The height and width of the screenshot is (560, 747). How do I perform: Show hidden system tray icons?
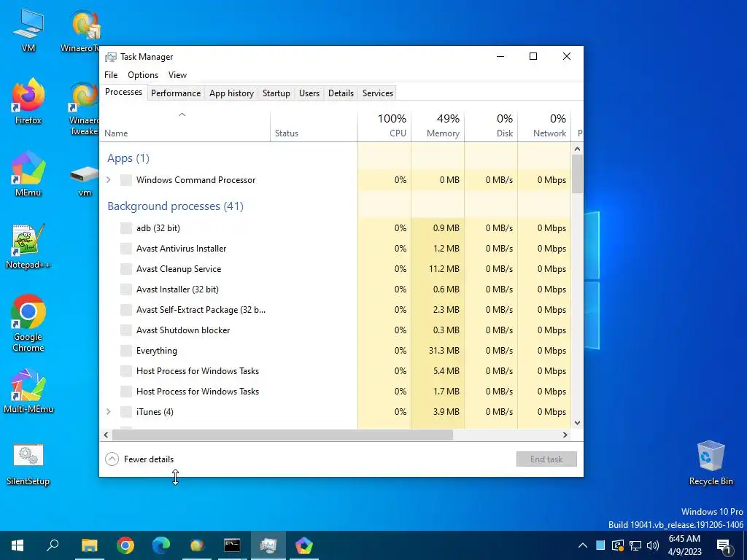pos(583,545)
